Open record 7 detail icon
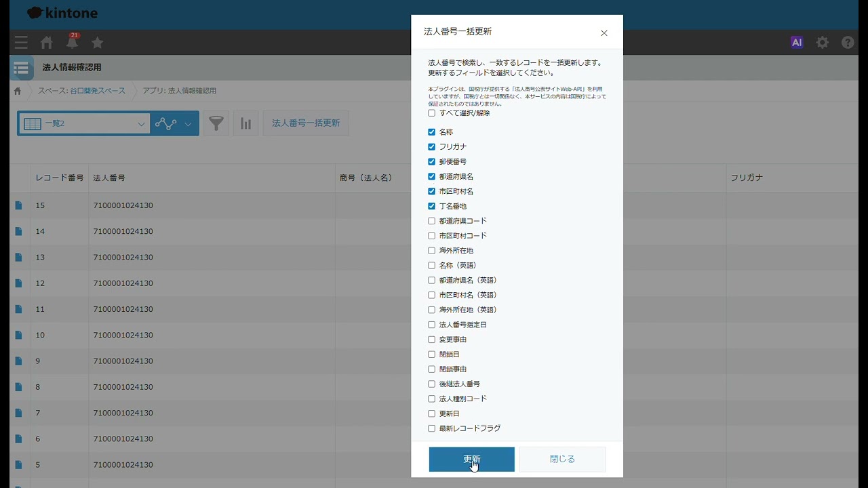This screenshot has height=488, width=868. click(19, 413)
